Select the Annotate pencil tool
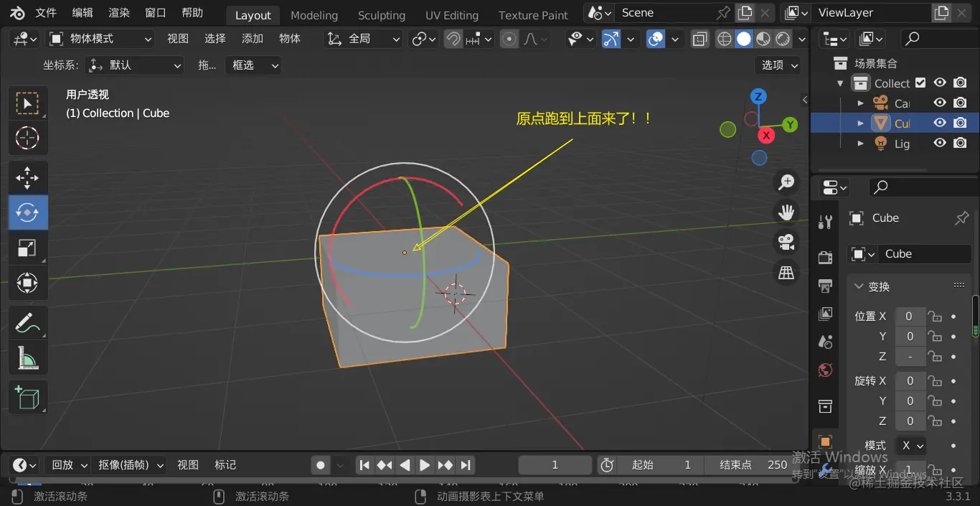This screenshot has width=980, height=506. [x=27, y=323]
